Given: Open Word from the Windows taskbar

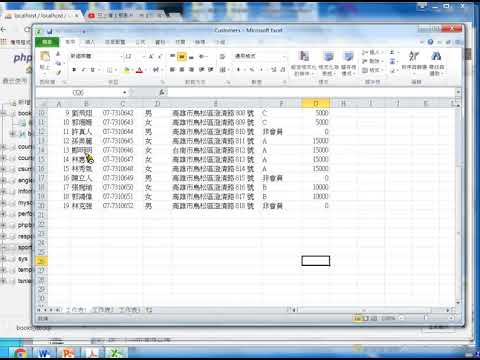Looking at the screenshot, I should point(44,353).
